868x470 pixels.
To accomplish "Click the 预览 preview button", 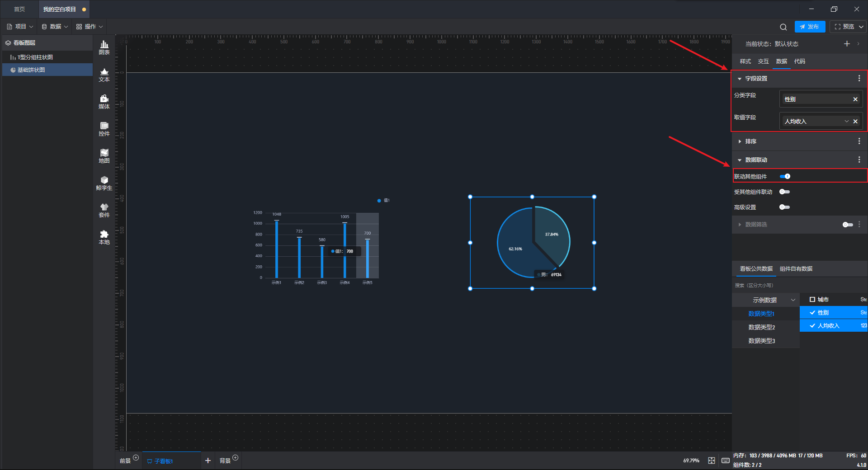I will point(844,27).
